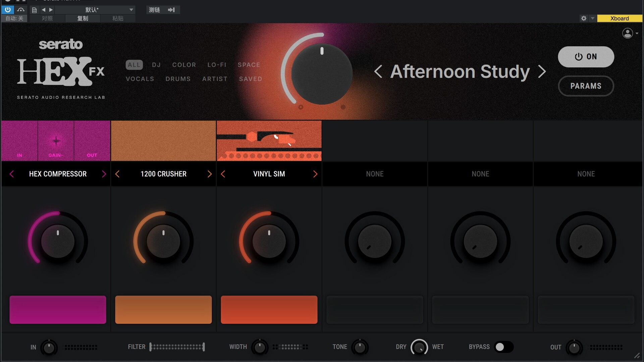The height and width of the screenshot is (362, 644).
Task: Open the 默认 preset dropdown
Action: click(95, 10)
